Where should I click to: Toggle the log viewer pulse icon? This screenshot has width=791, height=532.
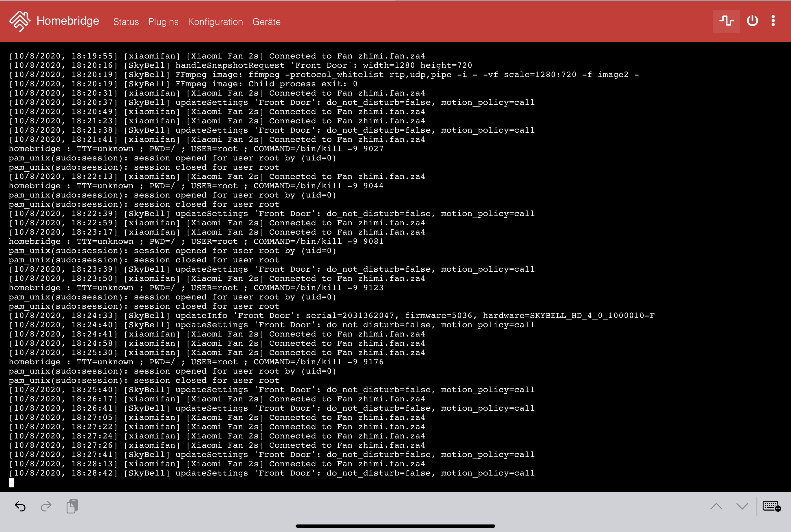pos(726,21)
